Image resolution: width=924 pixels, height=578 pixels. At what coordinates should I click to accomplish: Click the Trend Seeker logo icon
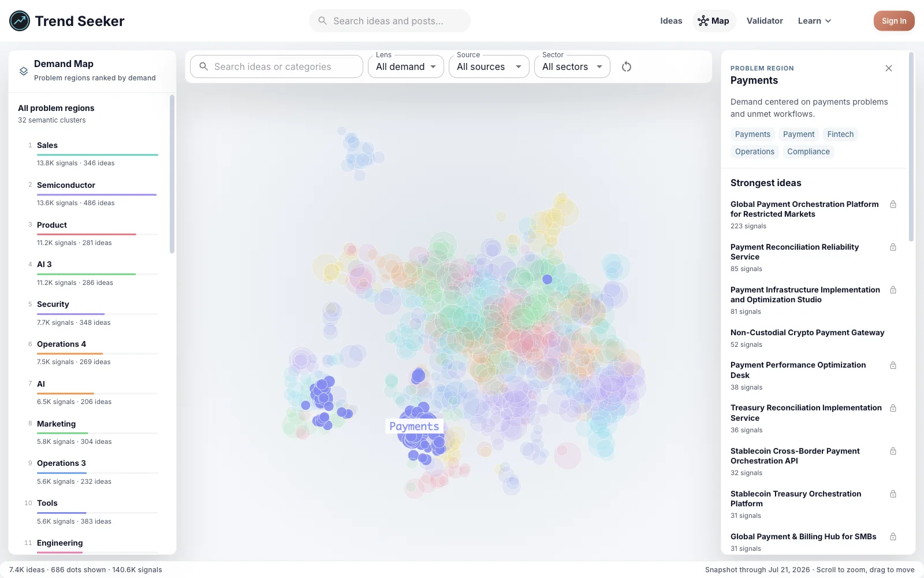coord(20,21)
